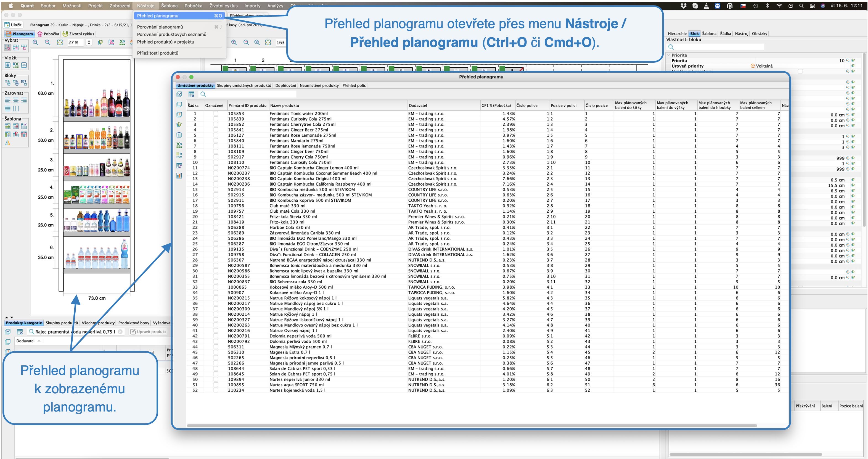Screen dimensions: 868x459
Task: Check the Označené box for Nartes kojenecká voda 1,5 l
Action: (x=216, y=390)
